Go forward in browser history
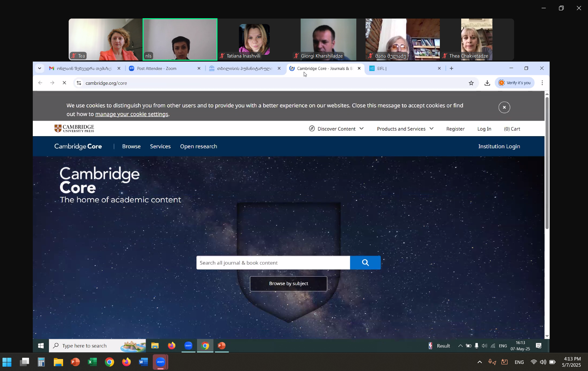Viewport: 588px width, 371px height. [x=52, y=83]
